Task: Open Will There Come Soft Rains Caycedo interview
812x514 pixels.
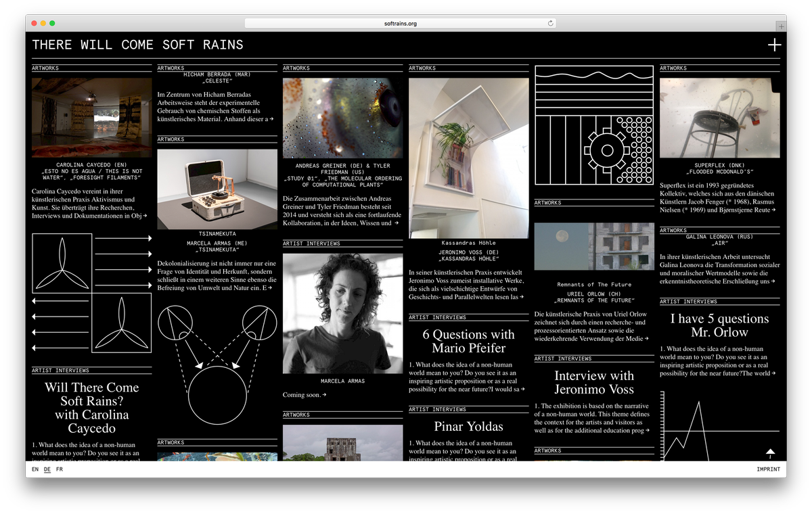Action: (x=92, y=408)
